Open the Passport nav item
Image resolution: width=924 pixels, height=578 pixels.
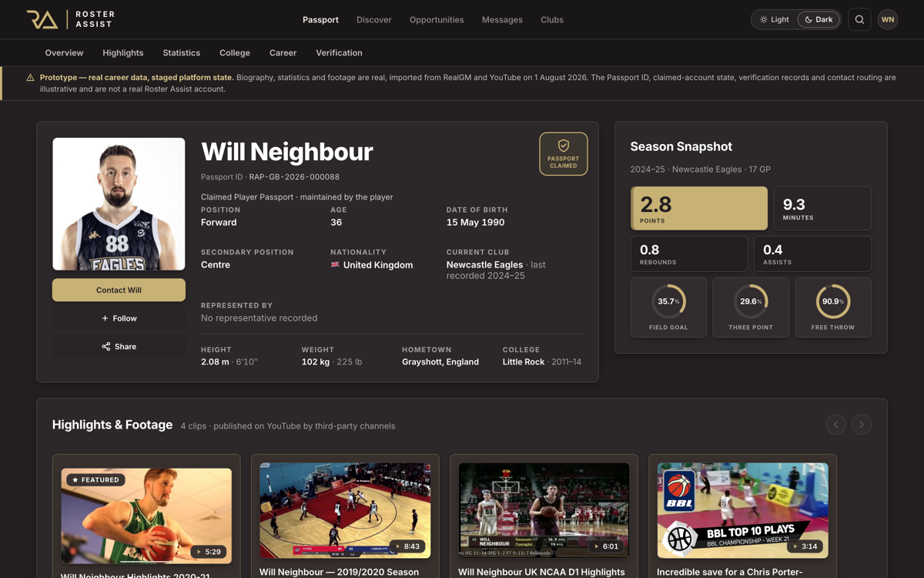tap(320, 19)
